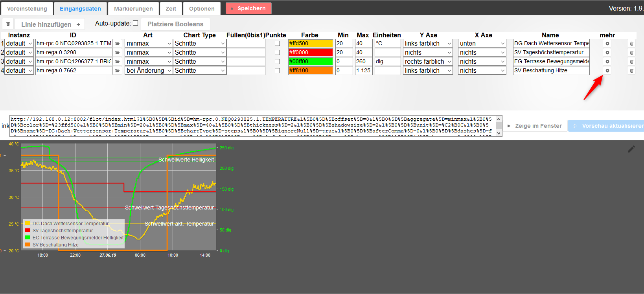Click the Speichern button

[x=248, y=8]
